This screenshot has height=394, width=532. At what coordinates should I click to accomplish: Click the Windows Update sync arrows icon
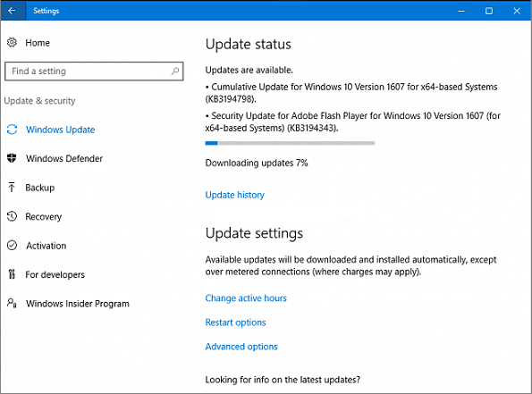[x=12, y=130]
